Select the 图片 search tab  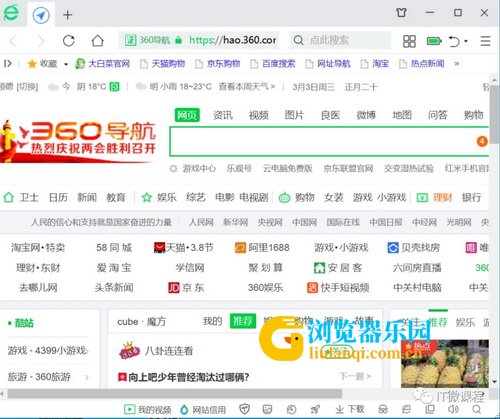tap(294, 115)
